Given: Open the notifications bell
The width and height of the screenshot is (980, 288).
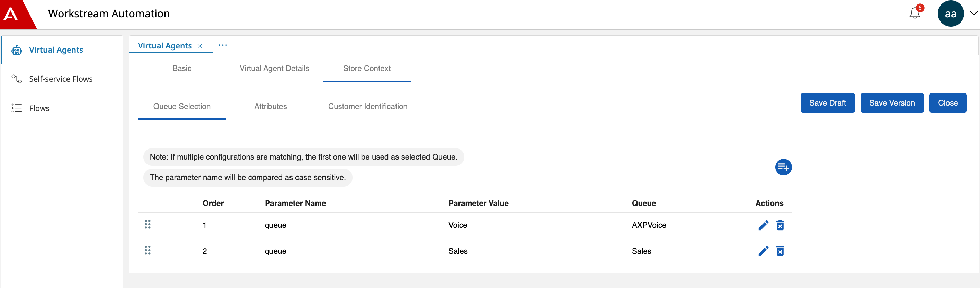Looking at the screenshot, I should [x=915, y=13].
